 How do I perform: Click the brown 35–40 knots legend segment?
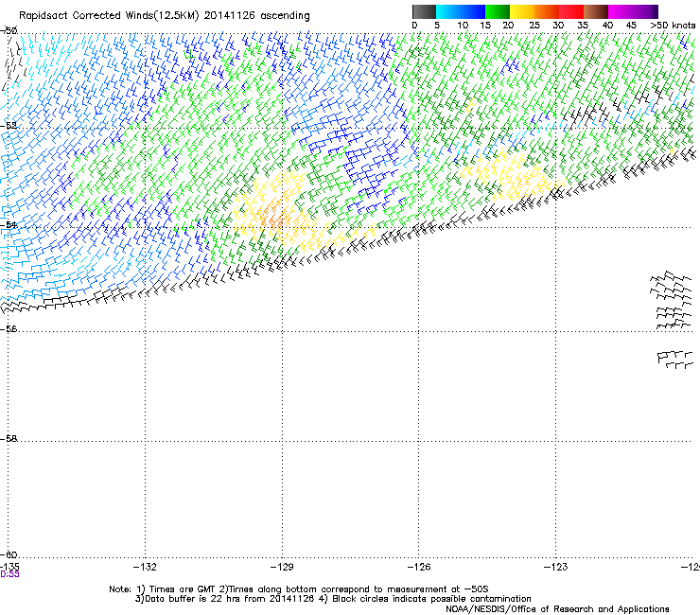coord(596,11)
